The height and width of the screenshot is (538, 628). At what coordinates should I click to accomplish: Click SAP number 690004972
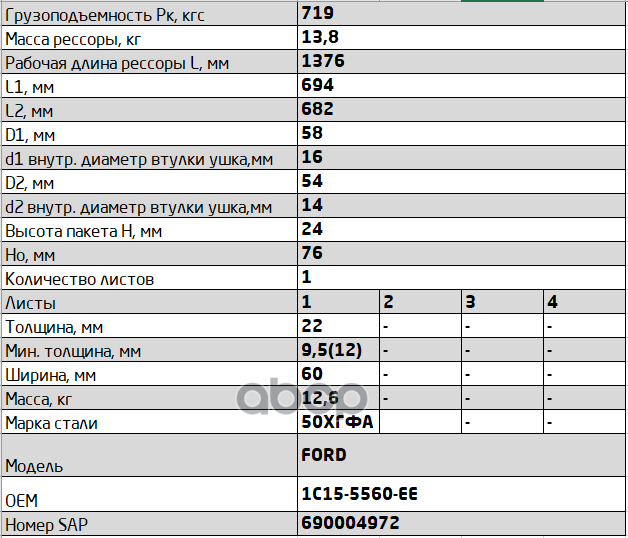[350, 523]
